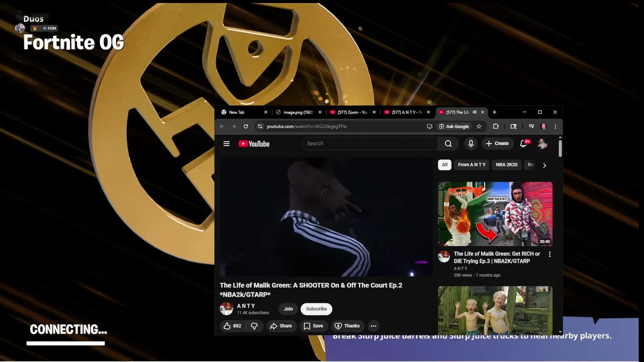Close the image.png tab
This screenshot has width=644, height=362.
[320, 112]
